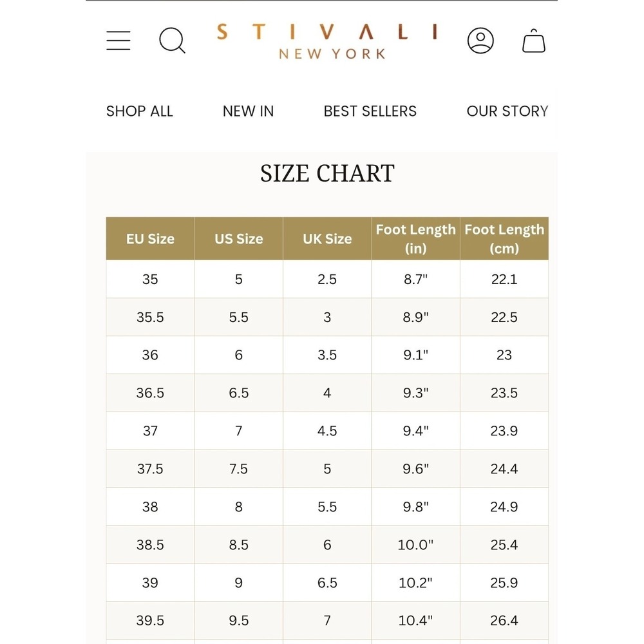Open the Our Story menu item
The height and width of the screenshot is (644, 644).
coord(507,111)
